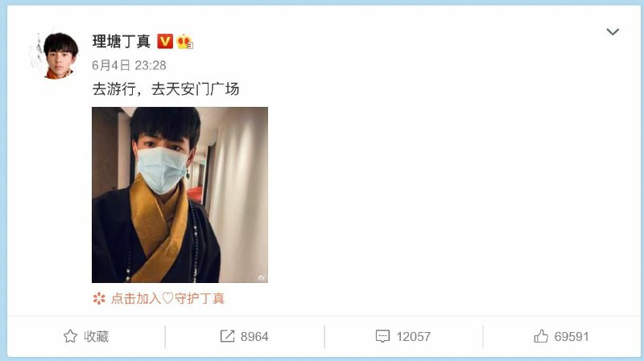
Task: Open the 6月4日 23:28 timestamp link
Action: (x=129, y=65)
